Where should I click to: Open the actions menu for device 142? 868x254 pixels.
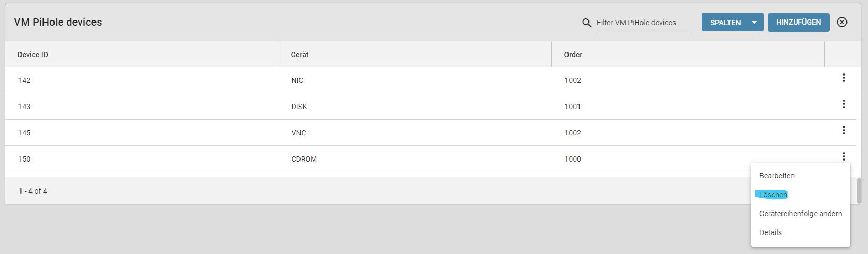pyautogui.click(x=844, y=78)
